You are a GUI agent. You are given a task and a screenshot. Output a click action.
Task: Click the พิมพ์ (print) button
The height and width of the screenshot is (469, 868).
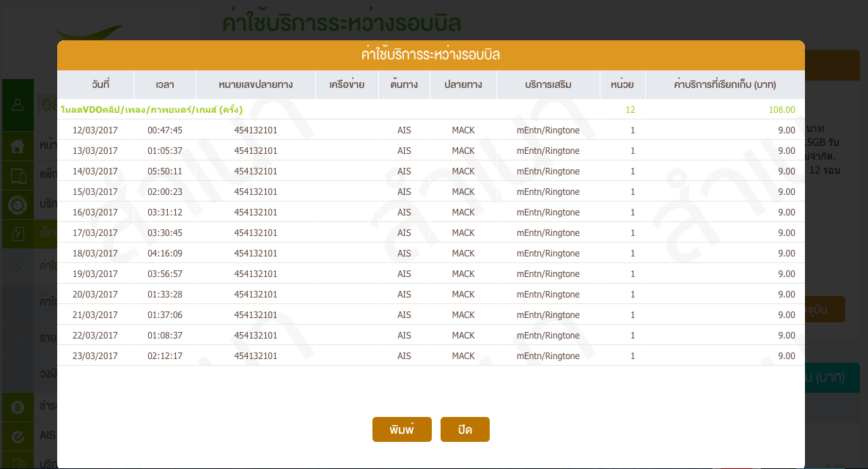tap(401, 429)
